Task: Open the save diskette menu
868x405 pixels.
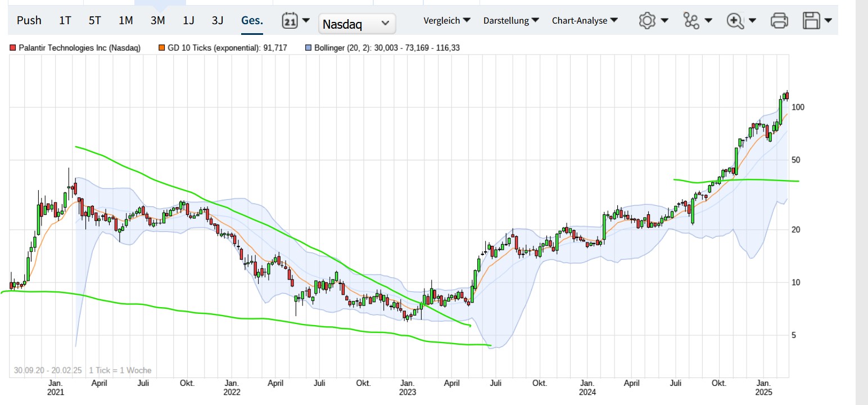Action: pos(817,21)
